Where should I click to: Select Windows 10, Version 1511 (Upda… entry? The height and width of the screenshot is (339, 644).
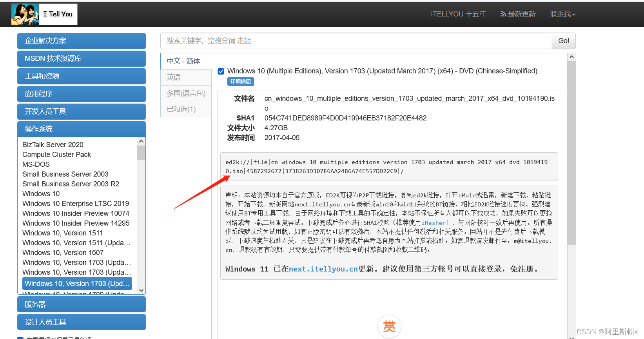[76, 243]
